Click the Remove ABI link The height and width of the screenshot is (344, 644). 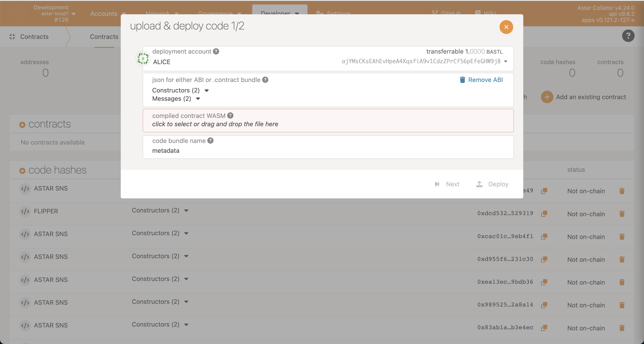pyautogui.click(x=481, y=80)
